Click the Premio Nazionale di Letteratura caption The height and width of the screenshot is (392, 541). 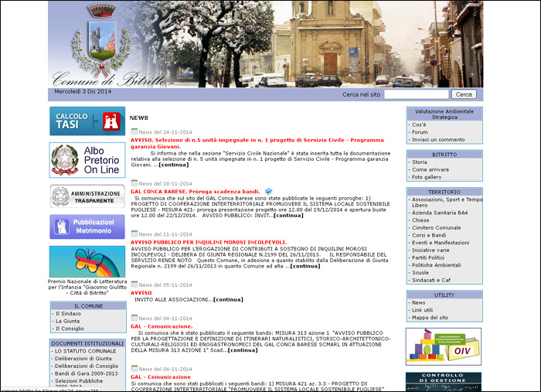coord(87,287)
